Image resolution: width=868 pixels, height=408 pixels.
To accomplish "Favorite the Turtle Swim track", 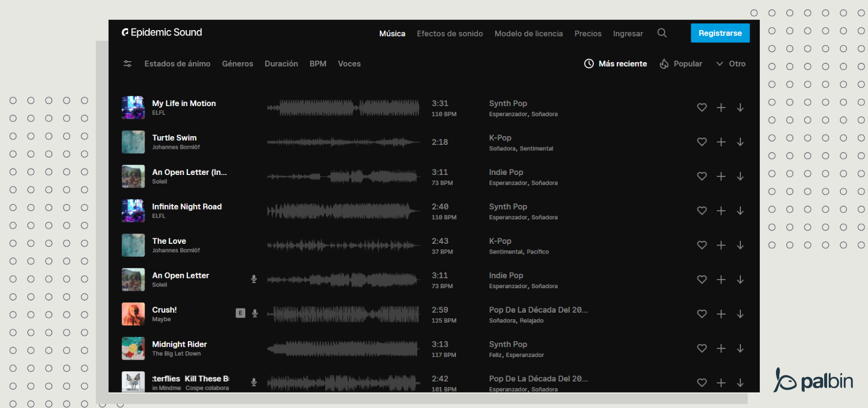I will 702,142.
